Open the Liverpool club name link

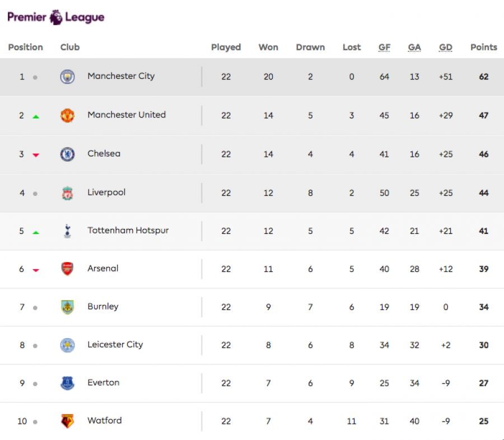coord(106,193)
